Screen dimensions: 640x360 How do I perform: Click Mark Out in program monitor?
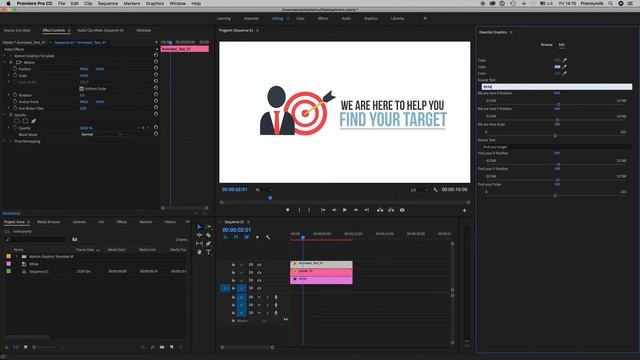pos(309,210)
